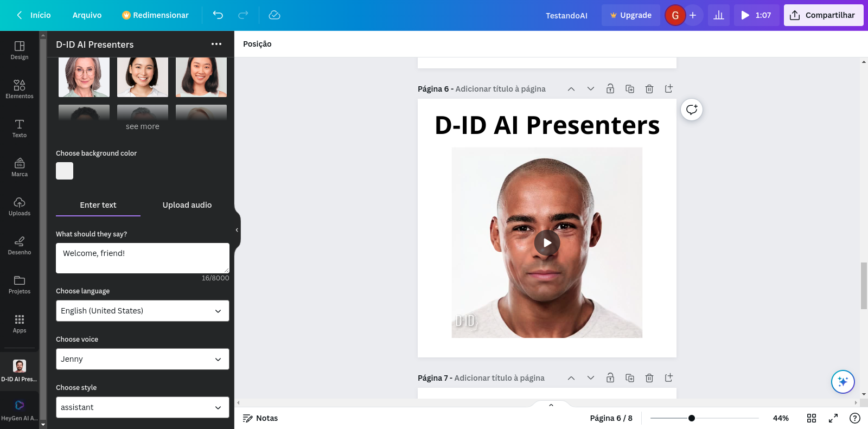Open the Uploads sidebar panel
The image size is (868, 429).
20,207
